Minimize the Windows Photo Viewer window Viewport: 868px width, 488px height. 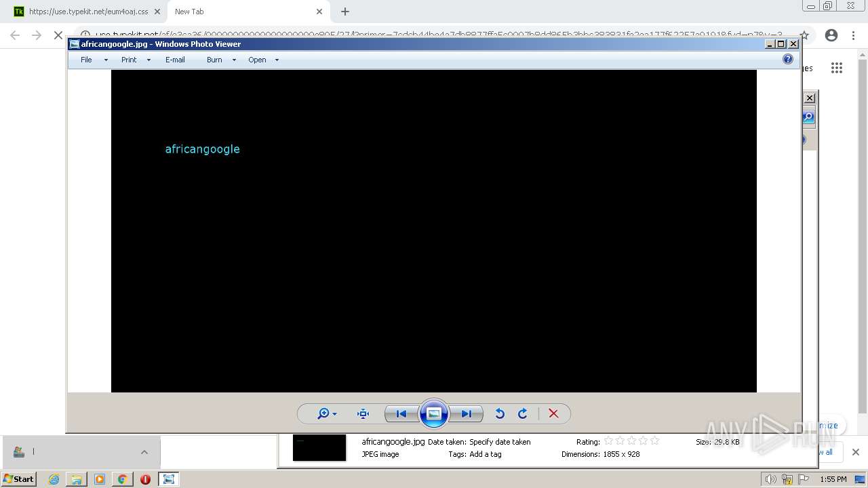[770, 44]
